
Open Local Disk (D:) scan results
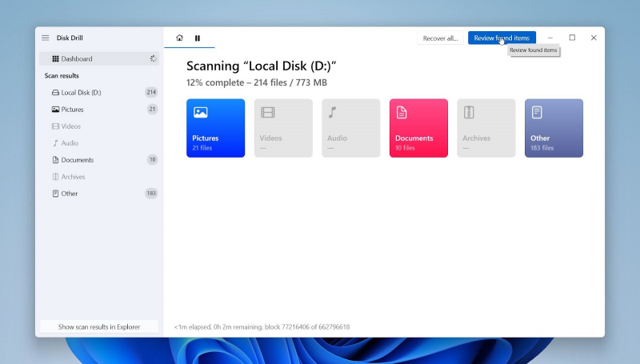pos(99,93)
